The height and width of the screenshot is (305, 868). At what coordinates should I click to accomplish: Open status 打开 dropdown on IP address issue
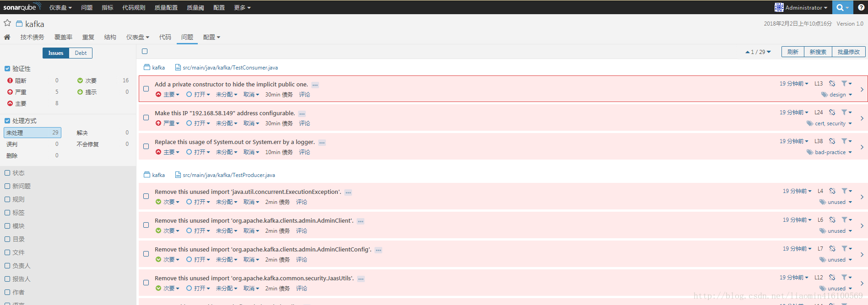(x=198, y=123)
